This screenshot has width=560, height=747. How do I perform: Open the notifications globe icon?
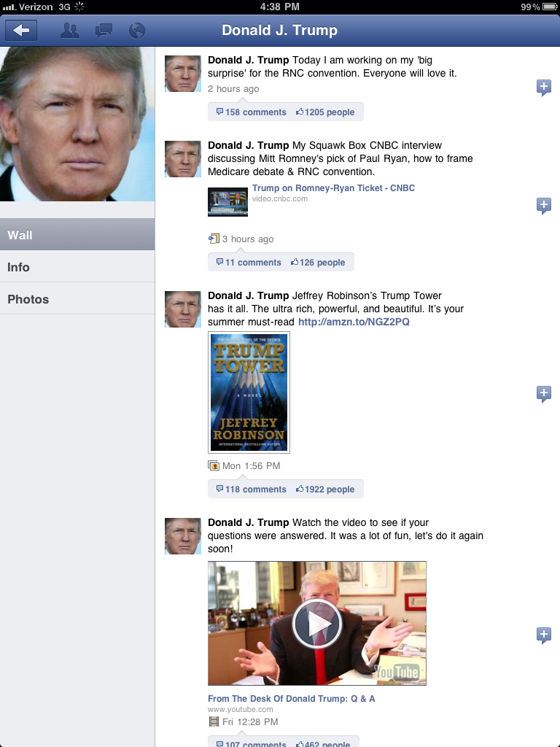pos(136,31)
